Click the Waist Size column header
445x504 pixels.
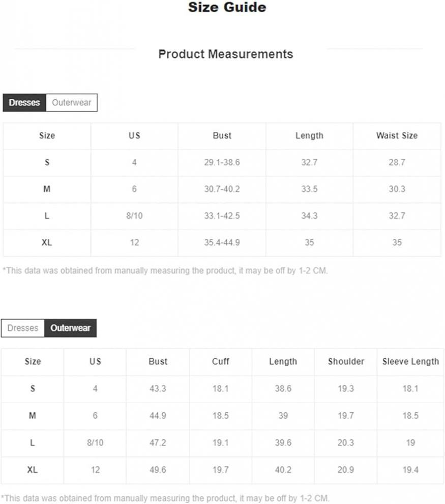click(x=397, y=135)
